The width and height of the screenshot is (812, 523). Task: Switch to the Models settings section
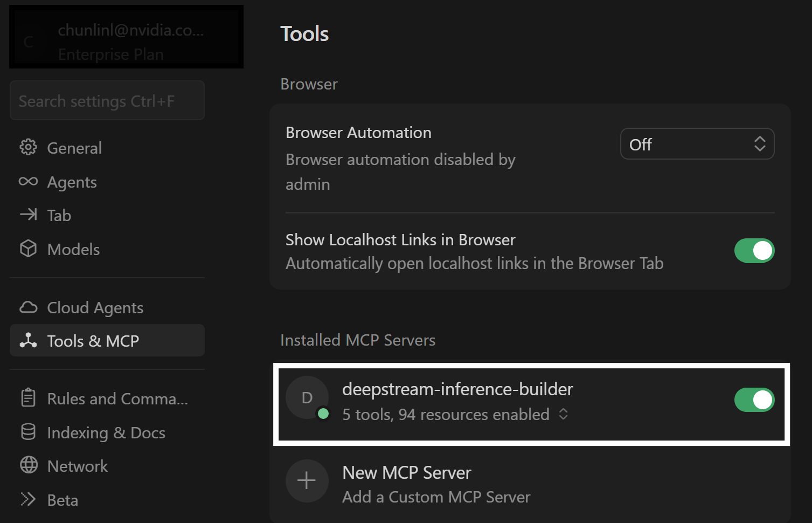pyautogui.click(x=73, y=249)
